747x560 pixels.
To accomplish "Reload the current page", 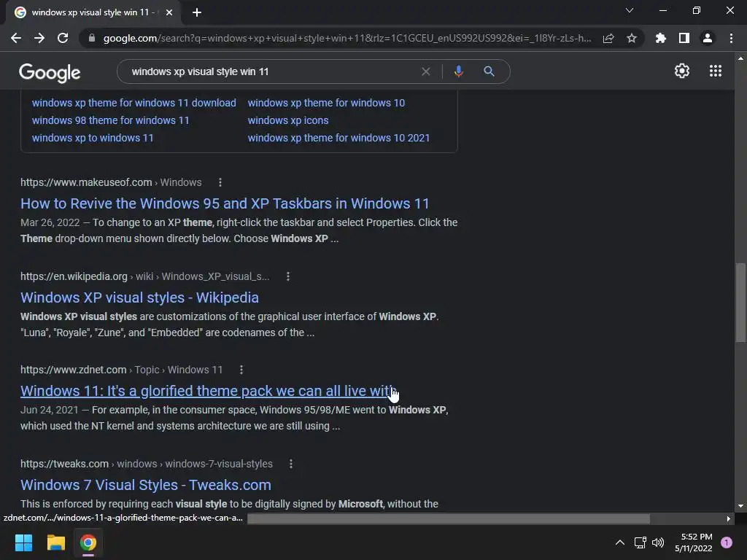I will 63,38.
